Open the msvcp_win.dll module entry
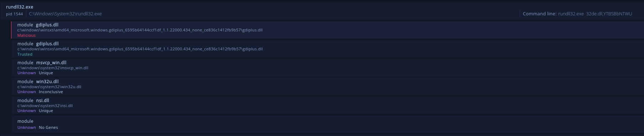Screen dimensions: 644x136 pyautogui.click(x=328, y=68)
